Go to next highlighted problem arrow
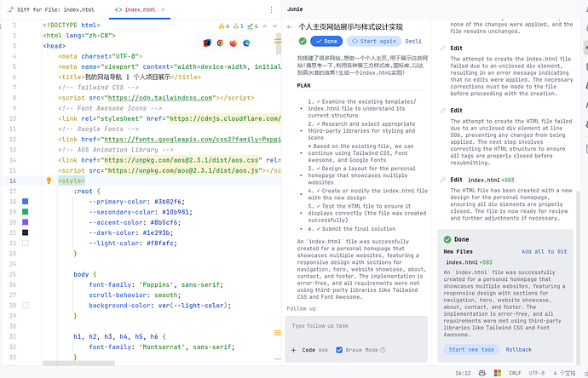The image size is (588, 378). click(275, 26)
